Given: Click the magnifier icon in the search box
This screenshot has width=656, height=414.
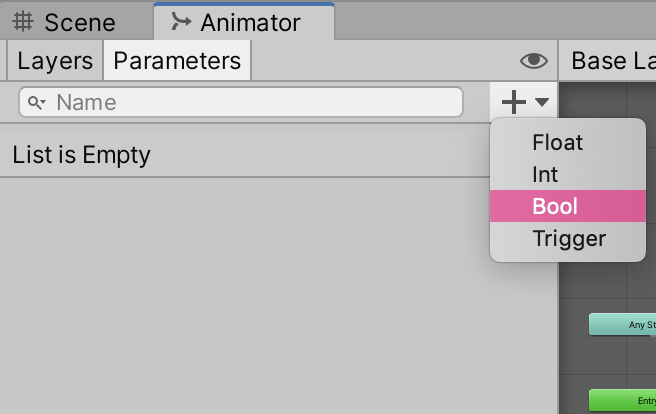Looking at the screenshot, I should point(37,102).
